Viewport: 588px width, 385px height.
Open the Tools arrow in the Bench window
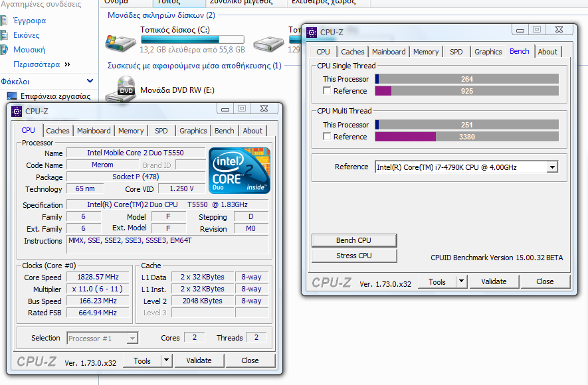[x=462, y=281]
